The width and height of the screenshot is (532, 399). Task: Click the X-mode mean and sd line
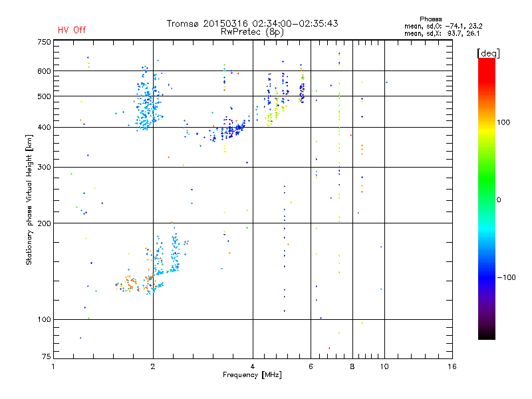(442, 33)
